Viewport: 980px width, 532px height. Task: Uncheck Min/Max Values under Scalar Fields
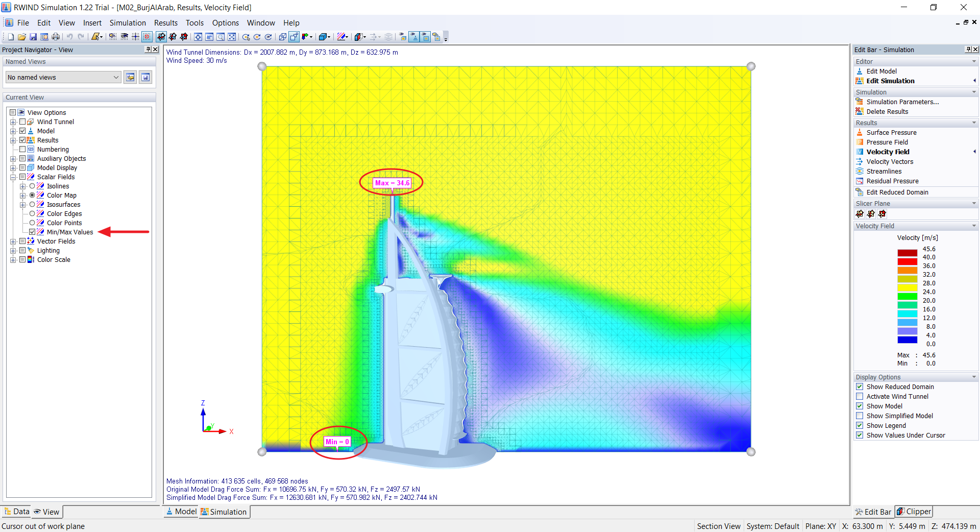coord(32,232)
